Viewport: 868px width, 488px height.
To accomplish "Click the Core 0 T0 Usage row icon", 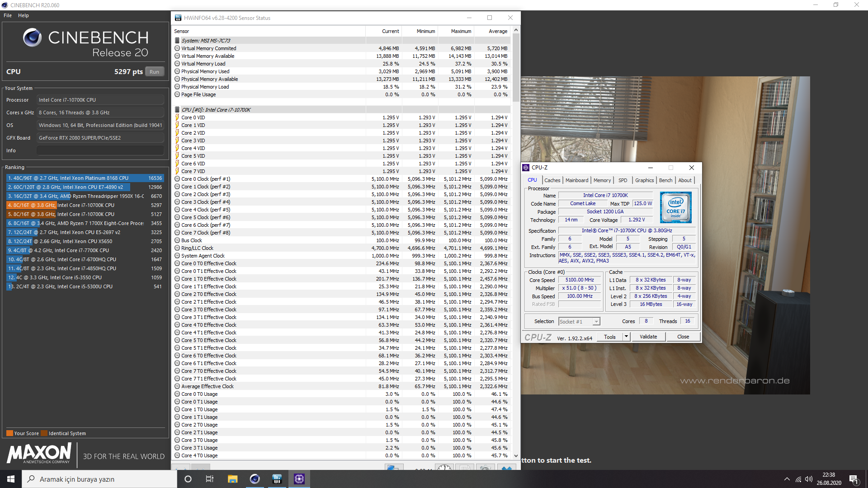I will [x=177, y=394].
